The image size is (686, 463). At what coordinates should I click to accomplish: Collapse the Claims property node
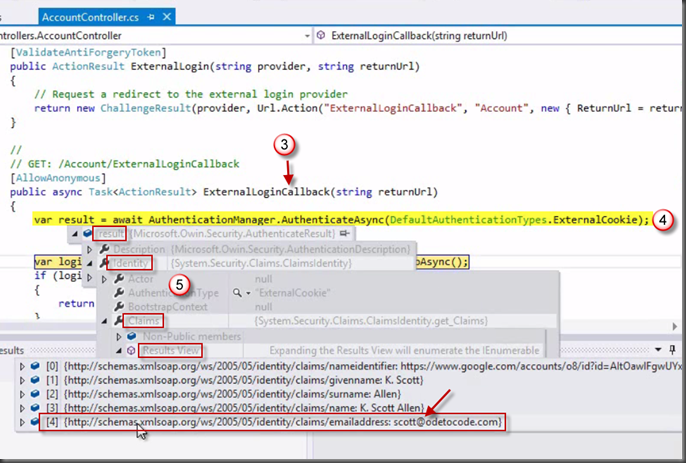(x=104, y=321)
